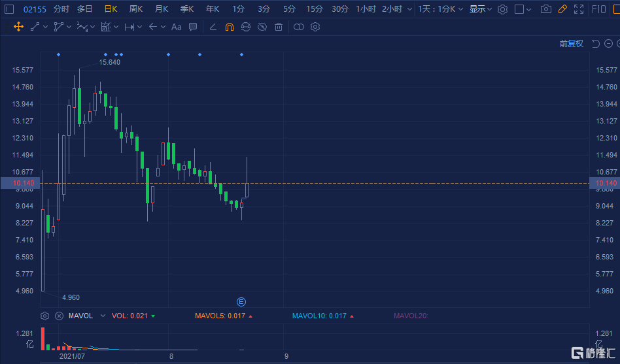Delete drawings with the trash icon
The width and height of the screenshot is (620, 364).
(x=279, y=27)
